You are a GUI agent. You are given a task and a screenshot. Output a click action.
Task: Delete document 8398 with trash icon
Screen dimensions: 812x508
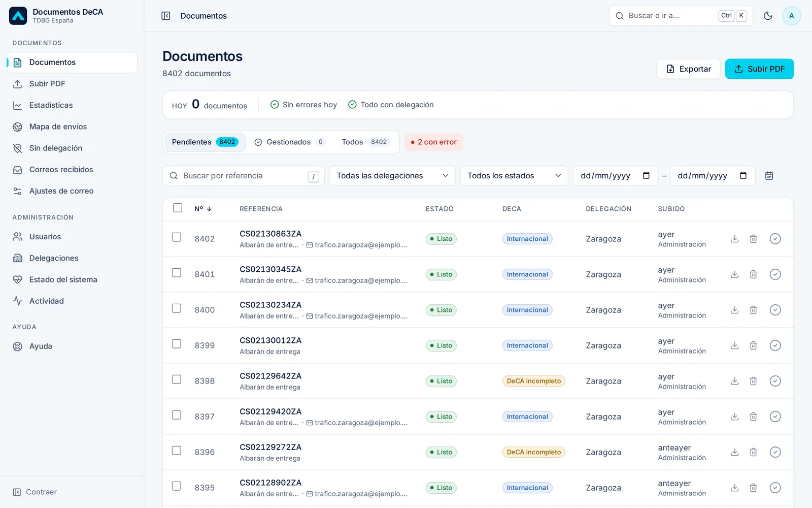pyautogui.click(x=753, y=381)
